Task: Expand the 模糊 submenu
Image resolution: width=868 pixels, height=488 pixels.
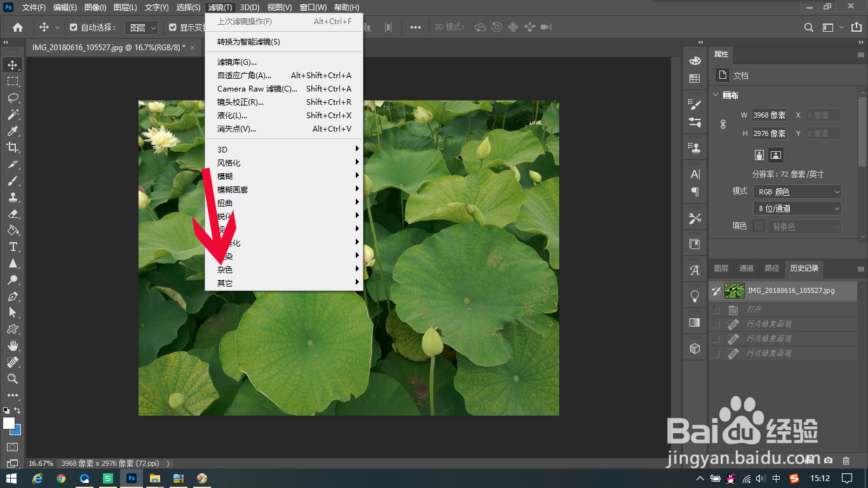Action: point(284,176)
